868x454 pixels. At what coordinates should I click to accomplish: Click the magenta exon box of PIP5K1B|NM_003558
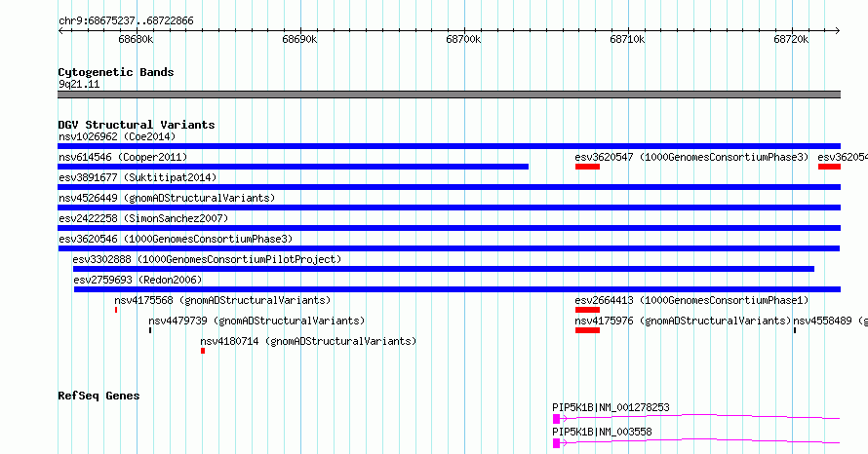click(556, 443)
